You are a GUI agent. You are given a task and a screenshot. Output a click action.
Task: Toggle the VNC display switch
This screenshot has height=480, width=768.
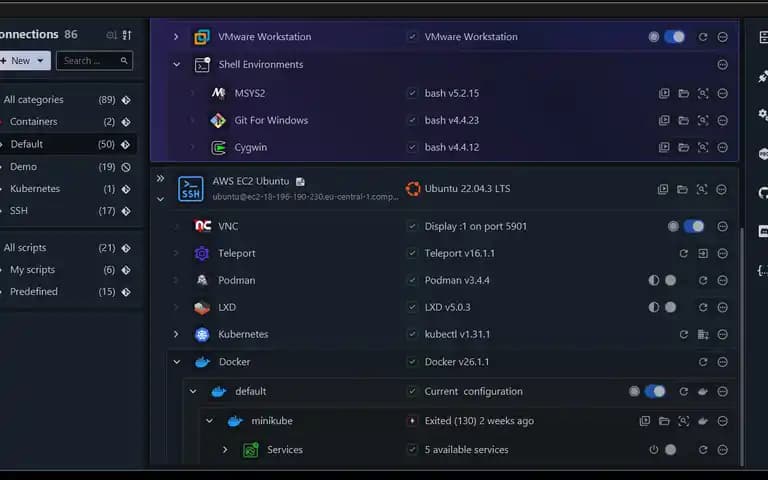(x=694, y=226)
